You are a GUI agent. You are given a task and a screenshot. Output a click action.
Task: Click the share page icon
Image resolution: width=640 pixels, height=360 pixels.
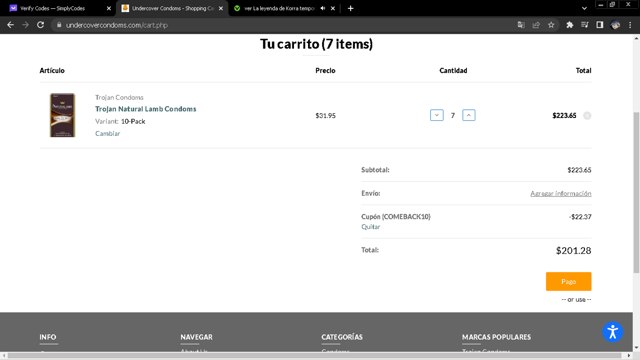(x=536, y=25)
